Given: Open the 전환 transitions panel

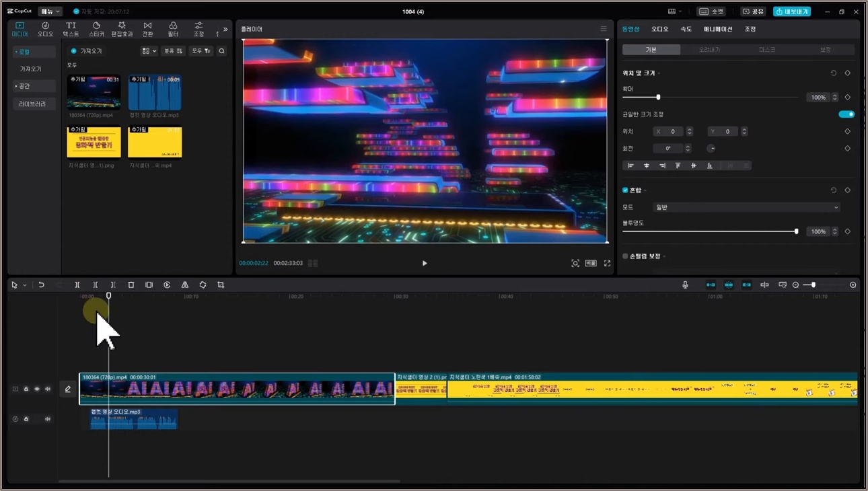Looking at the screenshot, I should pos(147,29).
